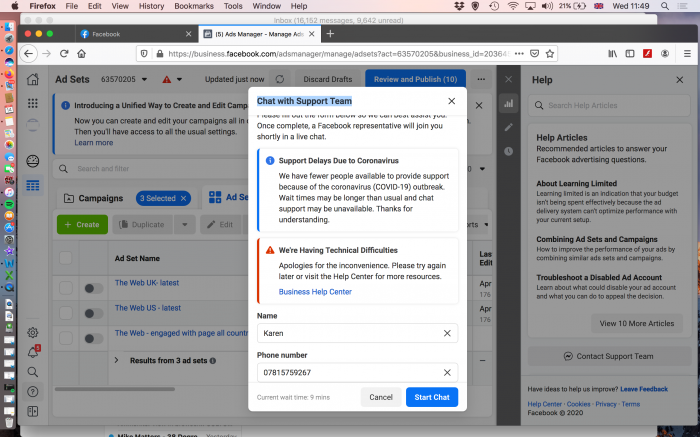The height and width of the screenshot is (437, 700).
Task: Click the info icon beside Results from 3 ad sets
Action: coord(212,361)
